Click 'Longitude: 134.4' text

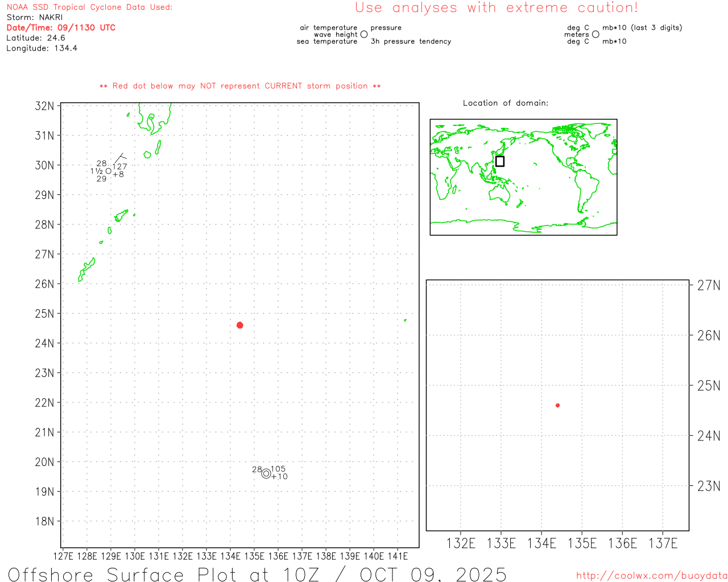[x=42, y=48]
